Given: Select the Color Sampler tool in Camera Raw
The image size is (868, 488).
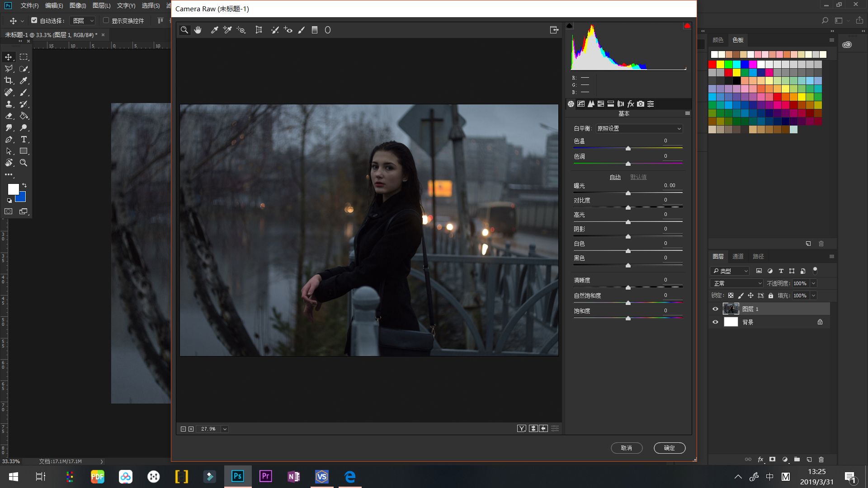Looking at the screenshot, I should (x=227, y=30).
